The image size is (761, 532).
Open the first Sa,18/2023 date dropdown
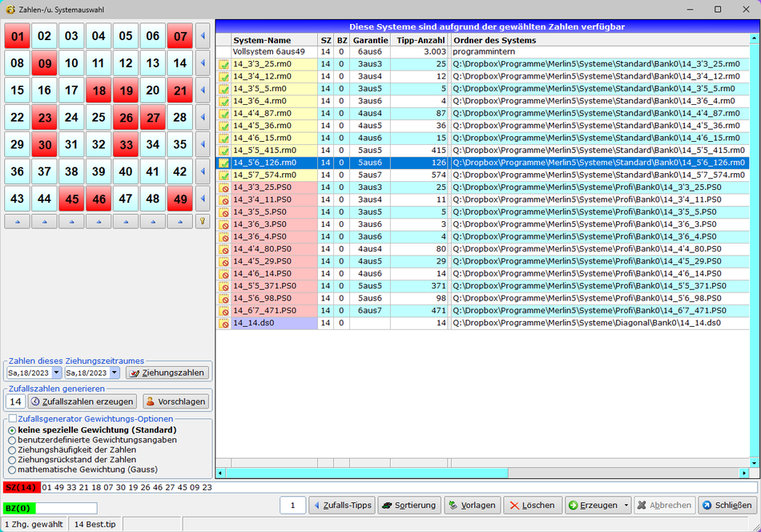pyautogui.click(x=56, y=373)
